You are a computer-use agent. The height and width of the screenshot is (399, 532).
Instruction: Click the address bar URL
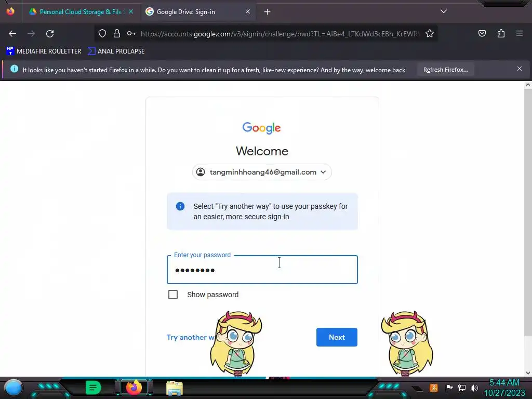click(280, 34)
